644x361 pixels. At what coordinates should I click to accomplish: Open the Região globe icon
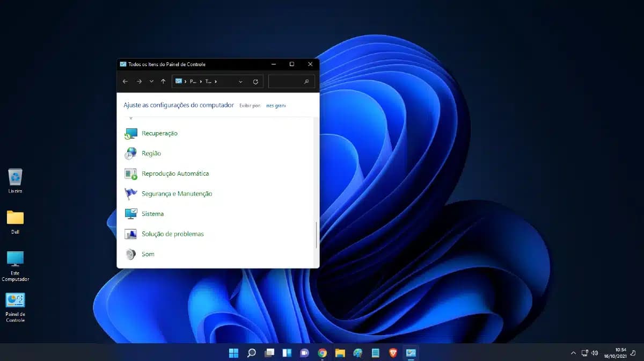coord(130,154)
